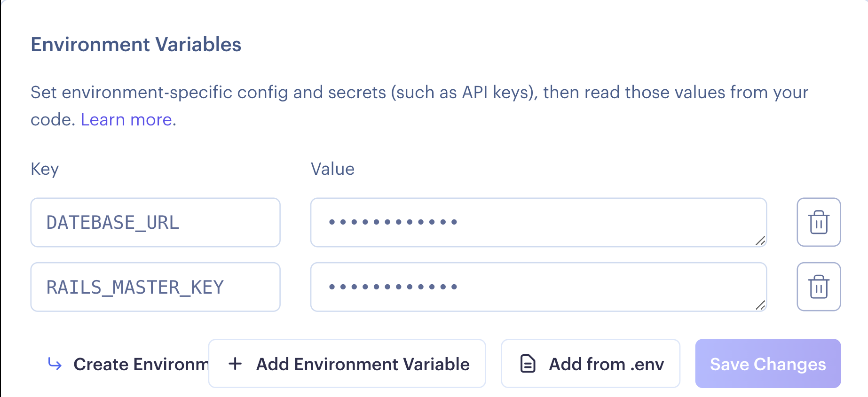Open the Create Environment link
The height and width of the screenshot is (397, 868).
pos(140,364)
